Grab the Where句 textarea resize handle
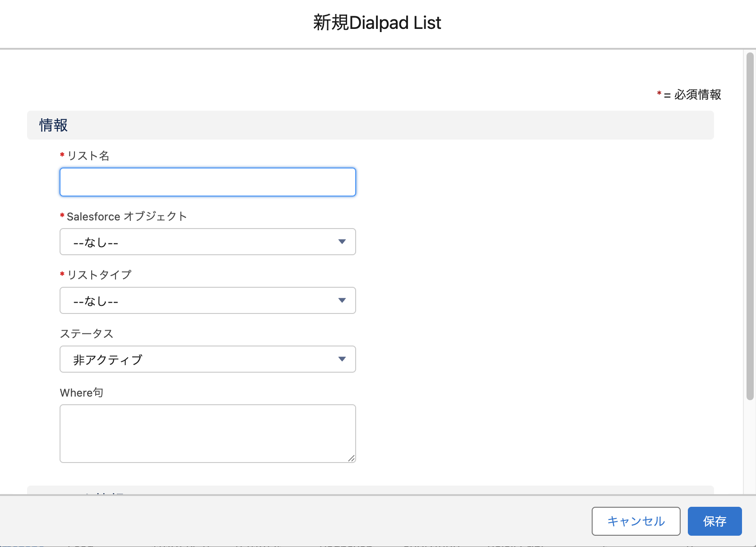The height and width of the screenshot is (547, 756). coord(352,458)
